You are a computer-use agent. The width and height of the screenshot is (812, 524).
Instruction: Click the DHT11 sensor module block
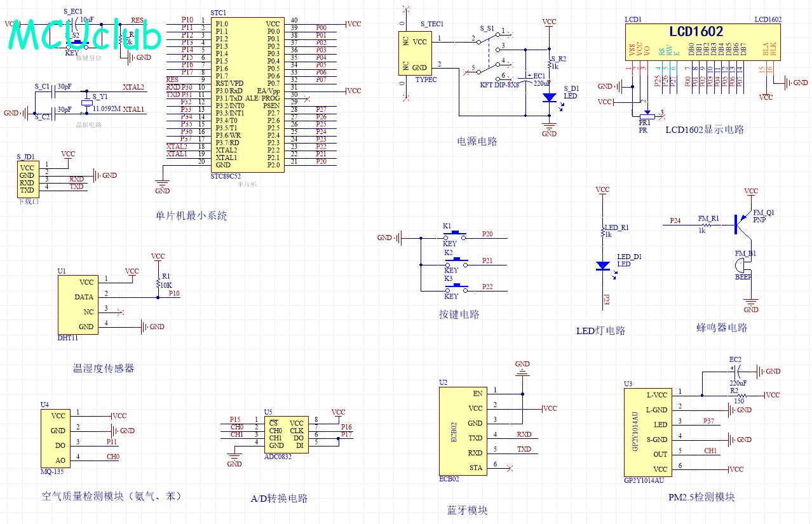pos(76,305)
